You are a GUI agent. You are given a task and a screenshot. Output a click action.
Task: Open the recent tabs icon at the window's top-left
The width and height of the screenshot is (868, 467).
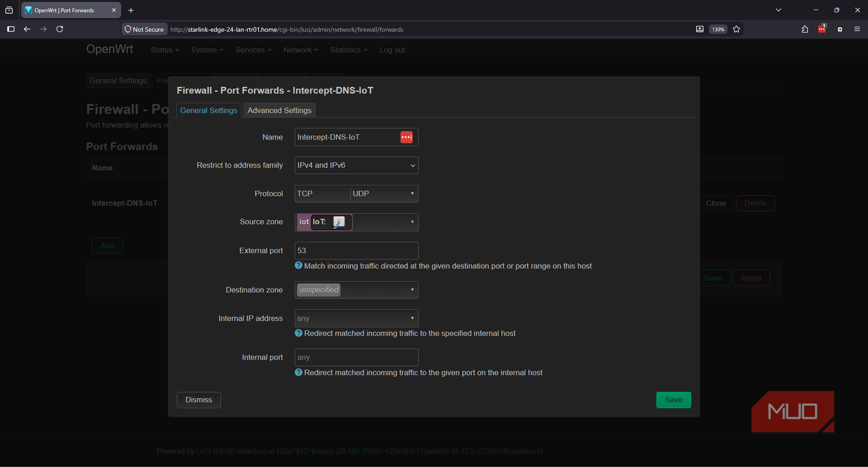[9, 10]
